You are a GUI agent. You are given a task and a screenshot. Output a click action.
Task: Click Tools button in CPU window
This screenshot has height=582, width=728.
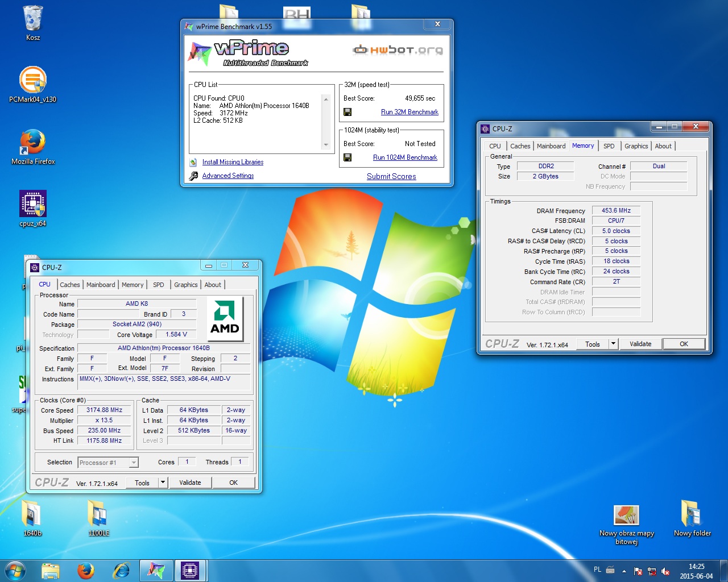pos(142,483)
